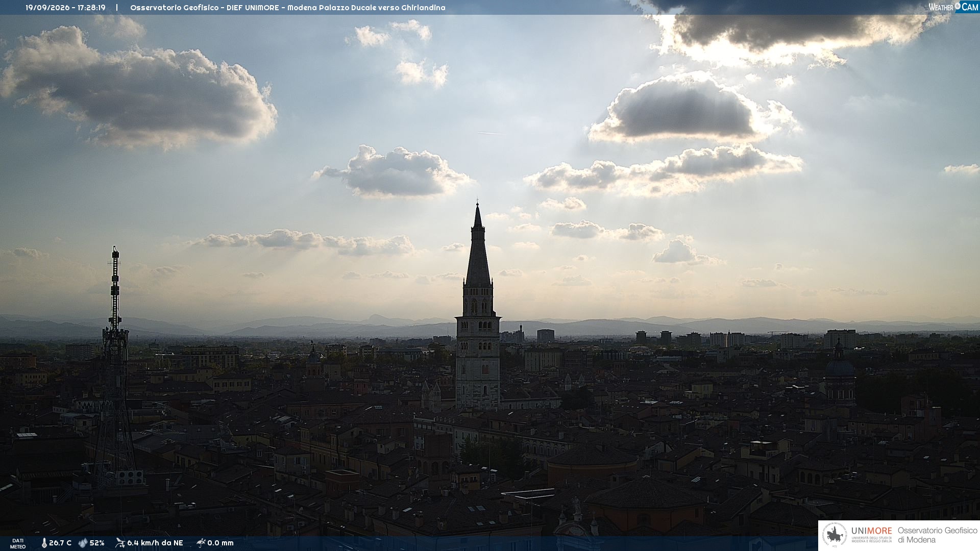The image size is (980, 551).
Task: Click the humidity water droplets icon
Action: point(83,543)
